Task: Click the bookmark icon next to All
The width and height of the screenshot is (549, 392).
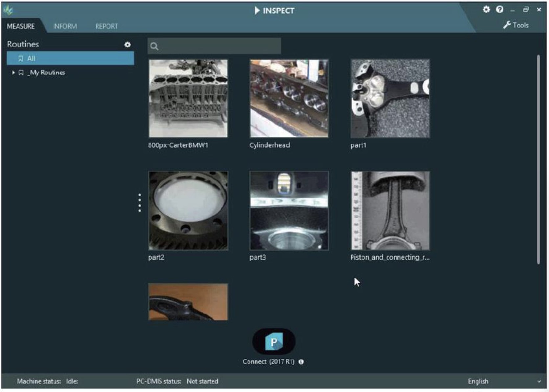Action: [x=21, y=59]
